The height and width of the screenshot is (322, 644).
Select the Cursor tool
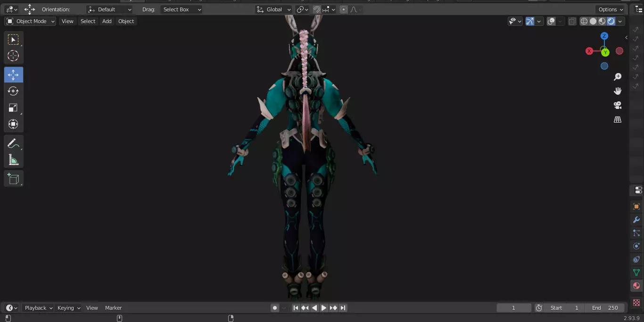coord(13,56)
